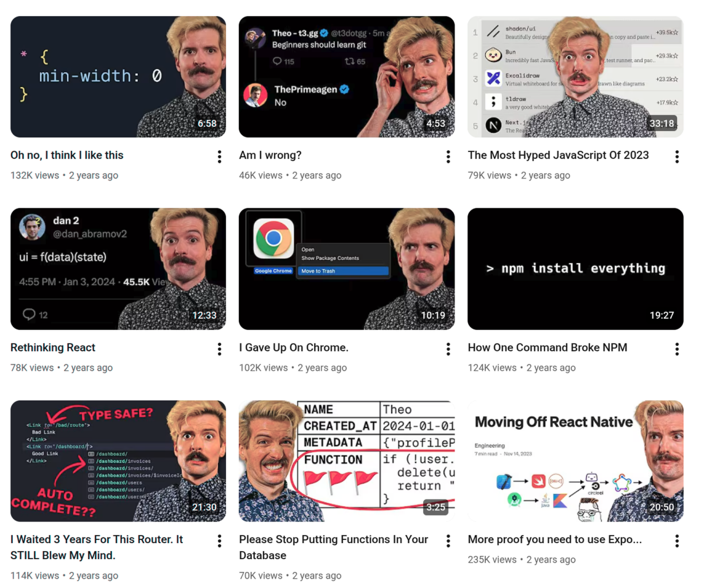Click three dots next to "How One Command Broke NPM"
The image size is (704, 588).
[677, 349]
